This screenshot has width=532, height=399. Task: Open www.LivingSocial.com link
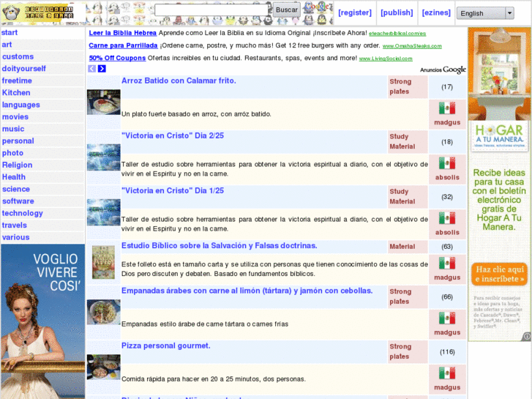[386, 59]
